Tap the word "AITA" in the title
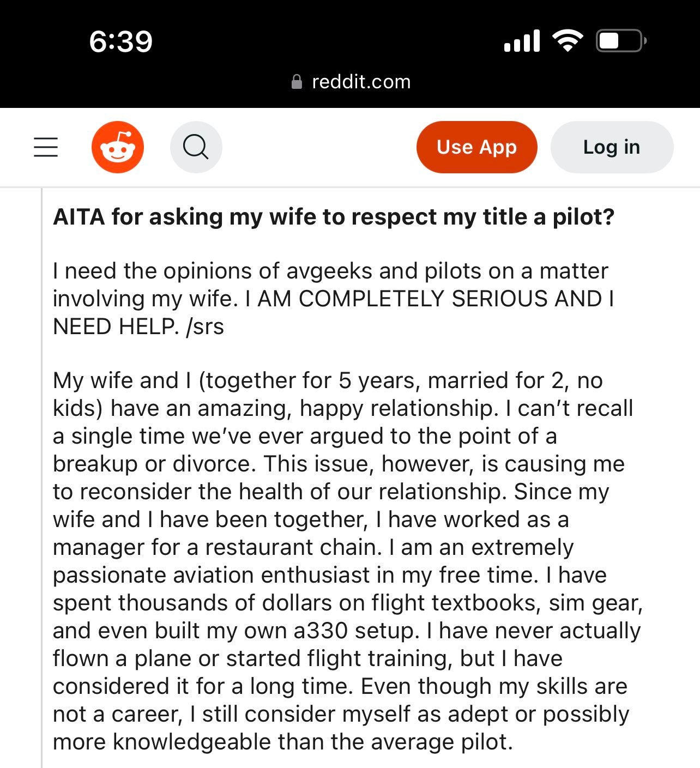This screenshot has width=700, height=768. [79, 217]
